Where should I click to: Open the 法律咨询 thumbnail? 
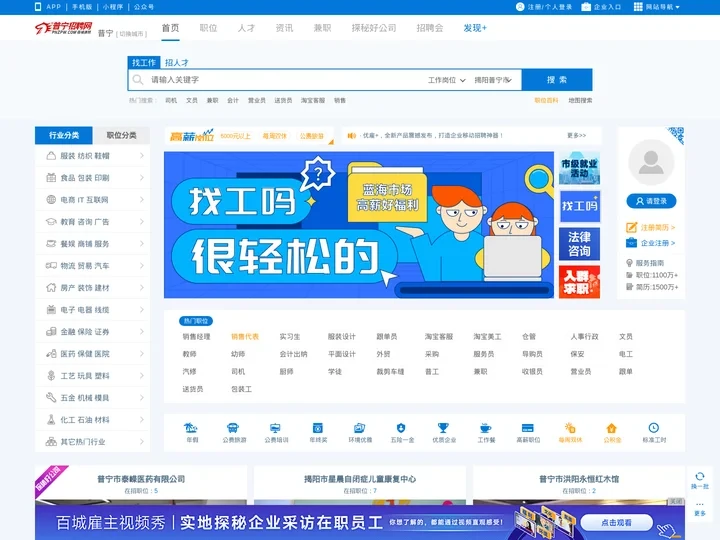[579, 244]
